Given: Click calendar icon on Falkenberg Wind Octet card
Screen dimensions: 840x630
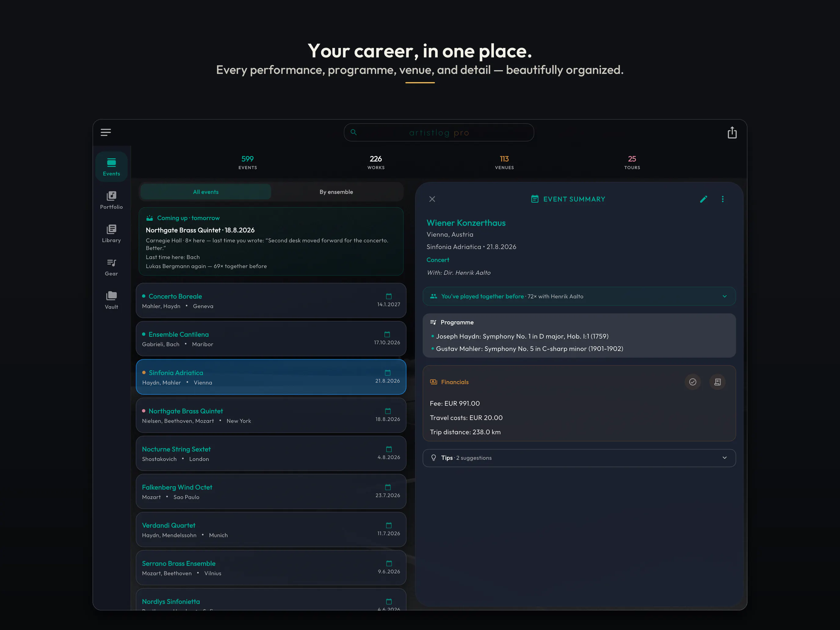Looking at the screenshot, I should tap(388, 487).
